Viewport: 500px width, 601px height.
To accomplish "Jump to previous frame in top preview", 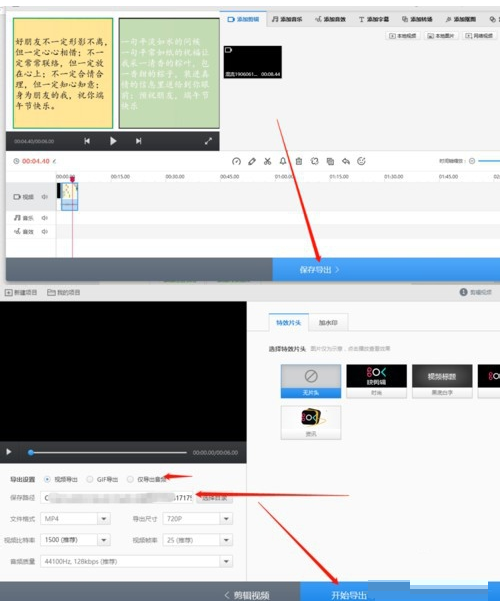I will click(87, 141).
